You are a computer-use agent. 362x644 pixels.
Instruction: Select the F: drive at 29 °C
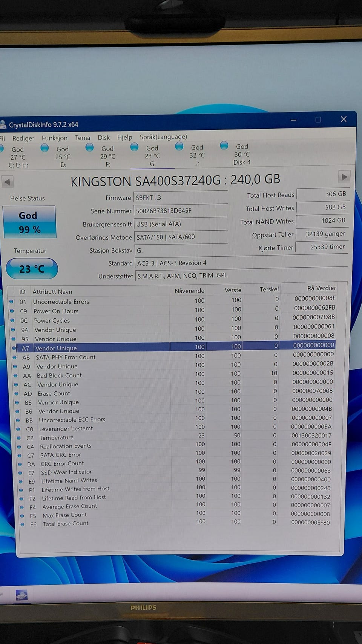(104, 156)
